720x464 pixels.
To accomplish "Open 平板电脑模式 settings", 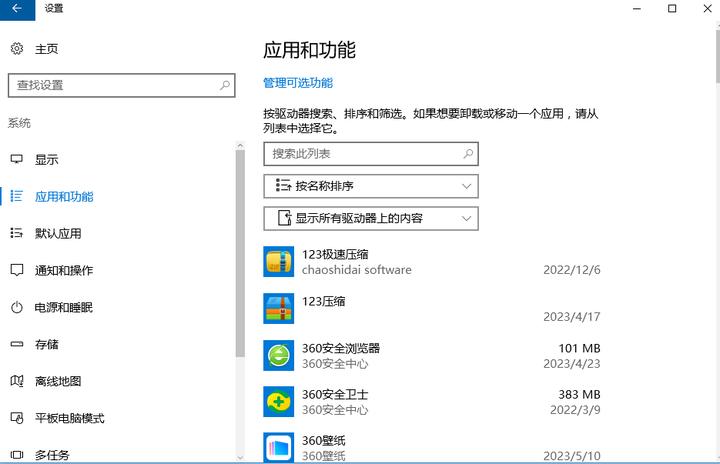I will [x=69, y=418].
